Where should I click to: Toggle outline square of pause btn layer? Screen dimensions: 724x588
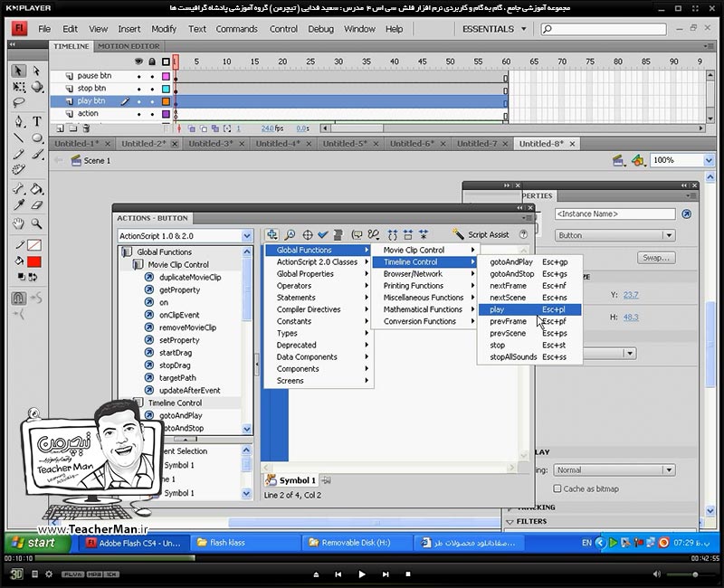pyautogui.click(x=166, y=76)
